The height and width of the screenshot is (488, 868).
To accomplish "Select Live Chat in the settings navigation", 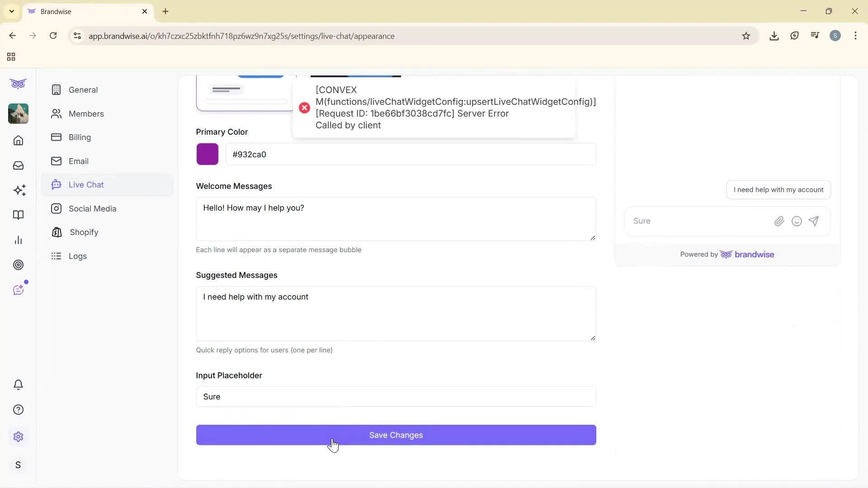I will [86, 184].
